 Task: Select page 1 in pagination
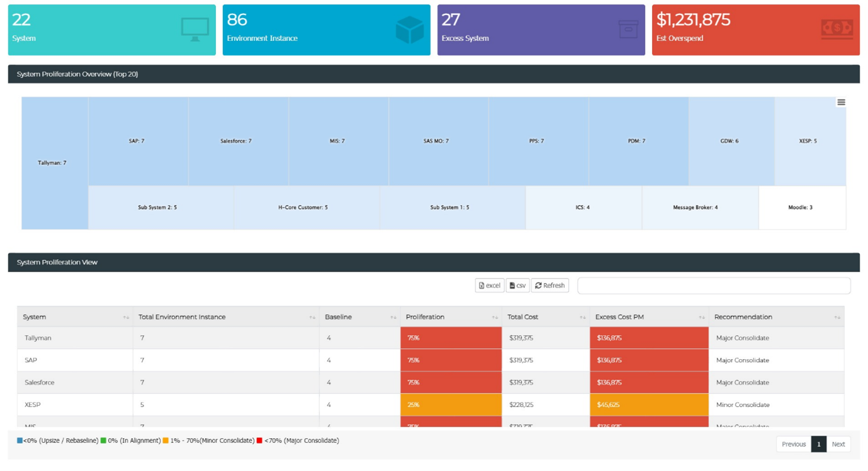(x=818, y=444)
